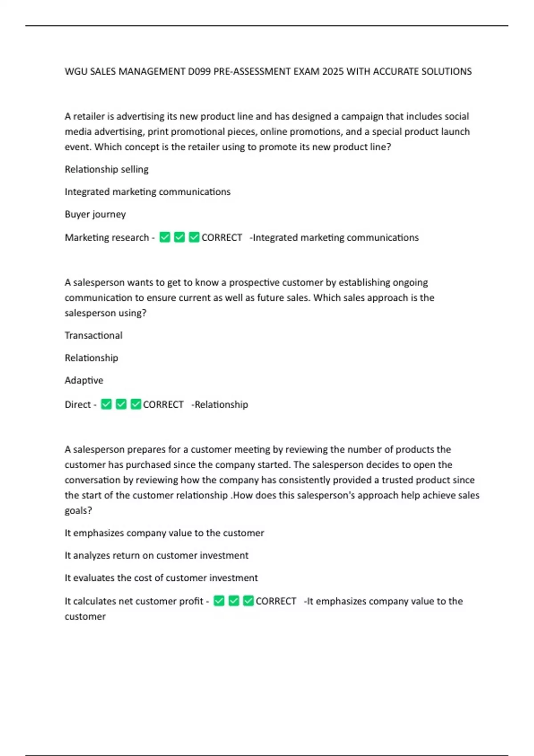Screen dimensions: 534x756
Task: Click the middle green checkmark on the Direct line
Action: tap(121, 404)
